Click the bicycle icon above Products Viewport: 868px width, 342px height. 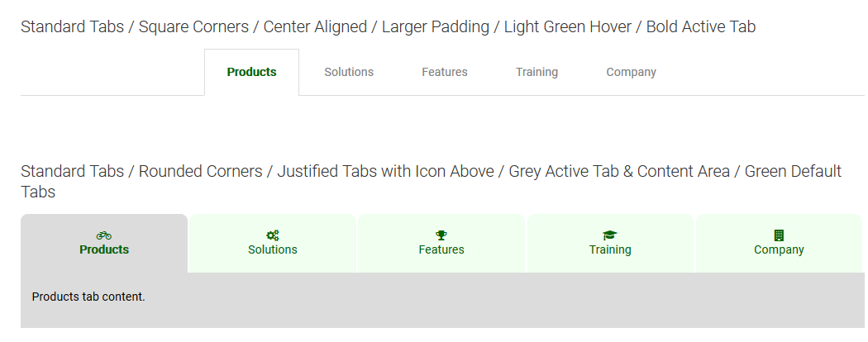click(103, 235)
